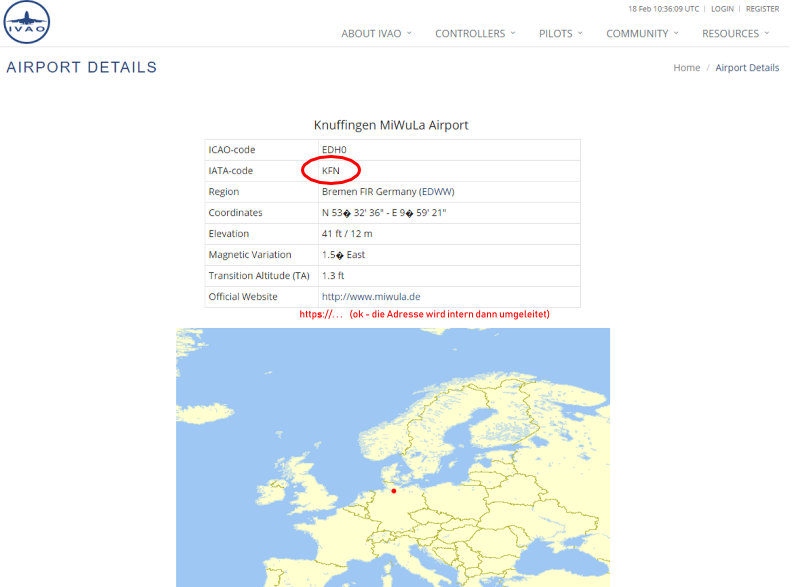Image resolution: width=800 pixels, height=587 pixels.
Task: Click the Official Website row label
Action: [x=243, y=297]
